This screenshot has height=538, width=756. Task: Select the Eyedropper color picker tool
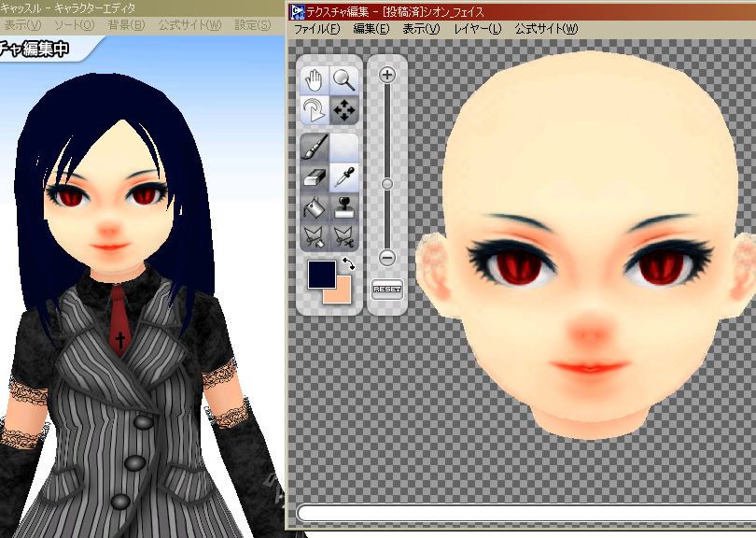coord(344,177)
